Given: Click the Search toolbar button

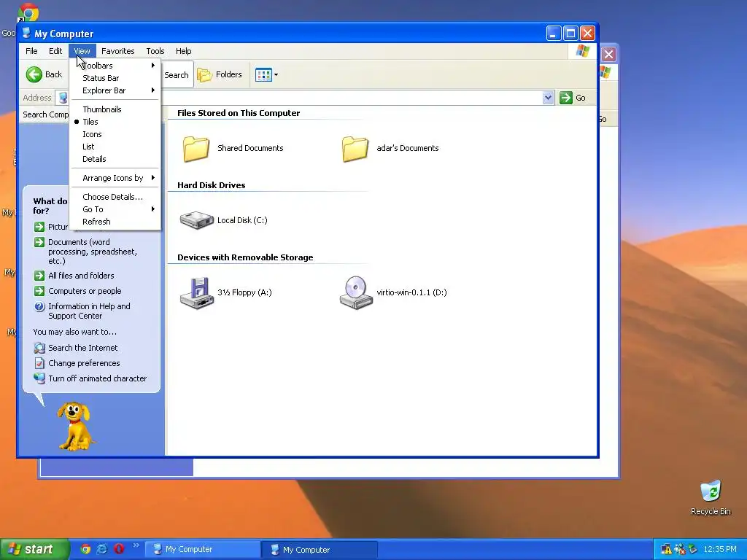Looking at the screenshot, I should (x=177, y=75).
